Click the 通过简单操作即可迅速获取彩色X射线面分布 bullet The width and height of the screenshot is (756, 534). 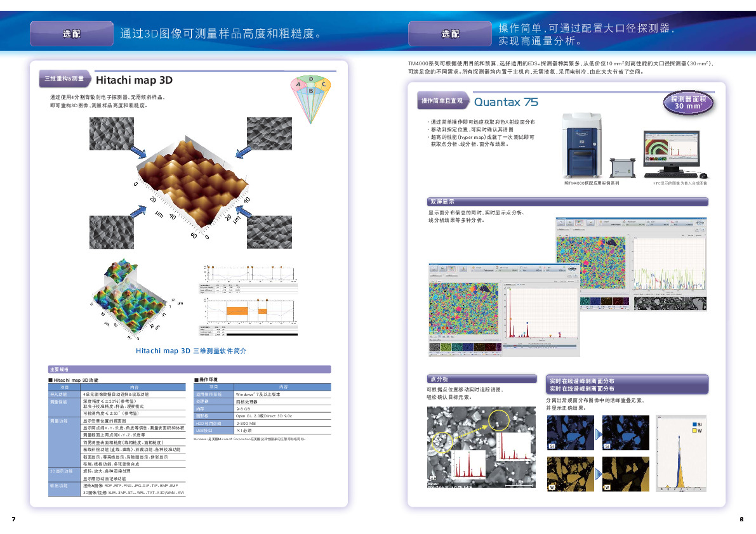[x=481, y=122]
